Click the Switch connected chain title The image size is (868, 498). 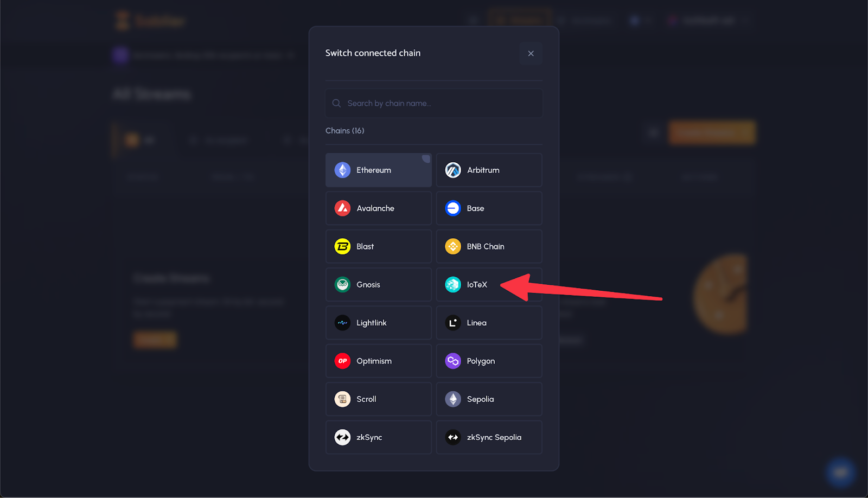[373, 53]
